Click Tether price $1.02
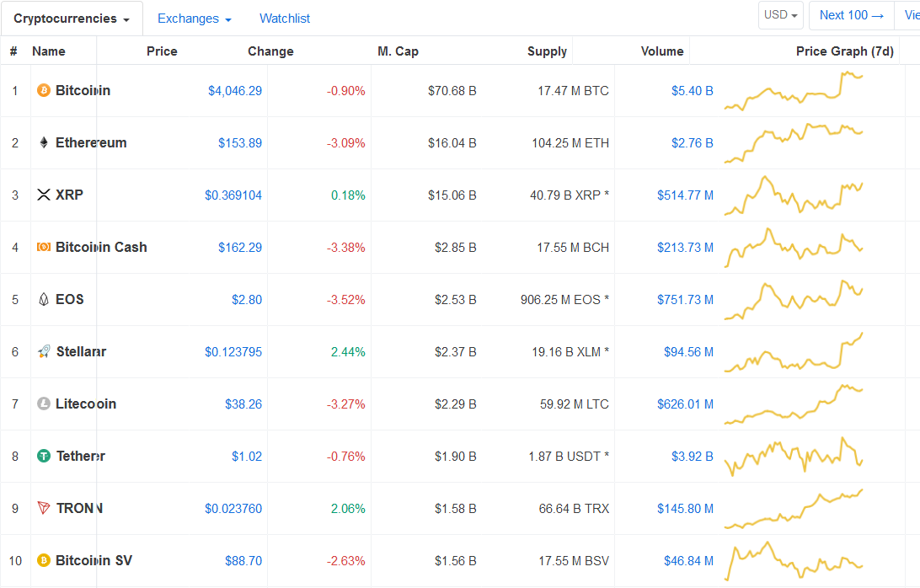This screenshot has width=920, height=588. 246,457
